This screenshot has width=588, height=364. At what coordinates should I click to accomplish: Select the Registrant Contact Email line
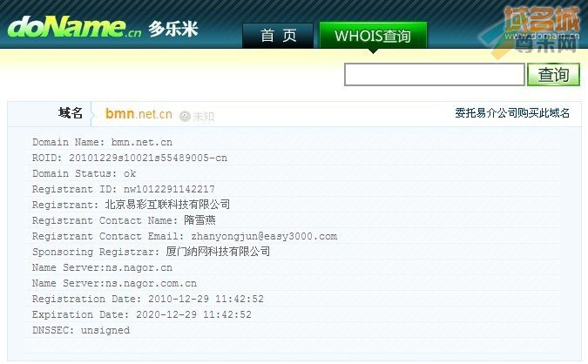(x=185, y=236)
